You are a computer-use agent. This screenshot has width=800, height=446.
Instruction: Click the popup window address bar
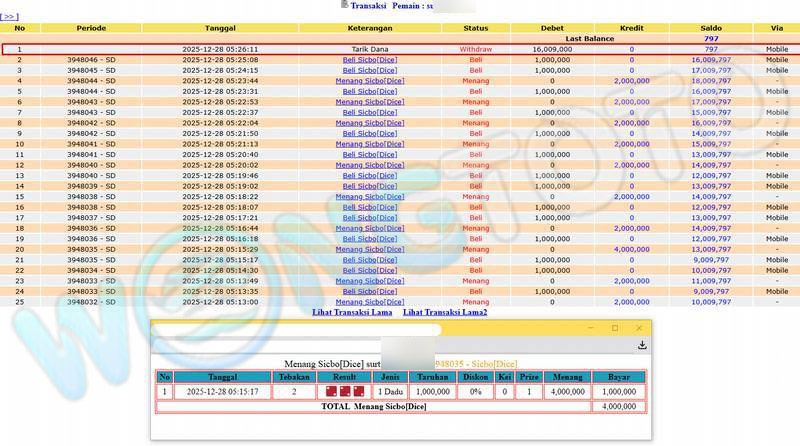coord(296,329)
